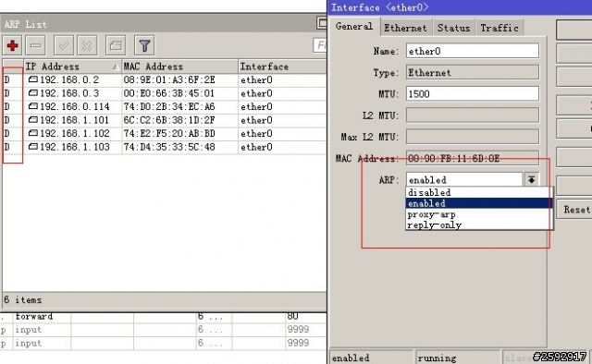Choose 'enabled' option in ARP dropdown list
592x364 pixels.
point(479,203)
